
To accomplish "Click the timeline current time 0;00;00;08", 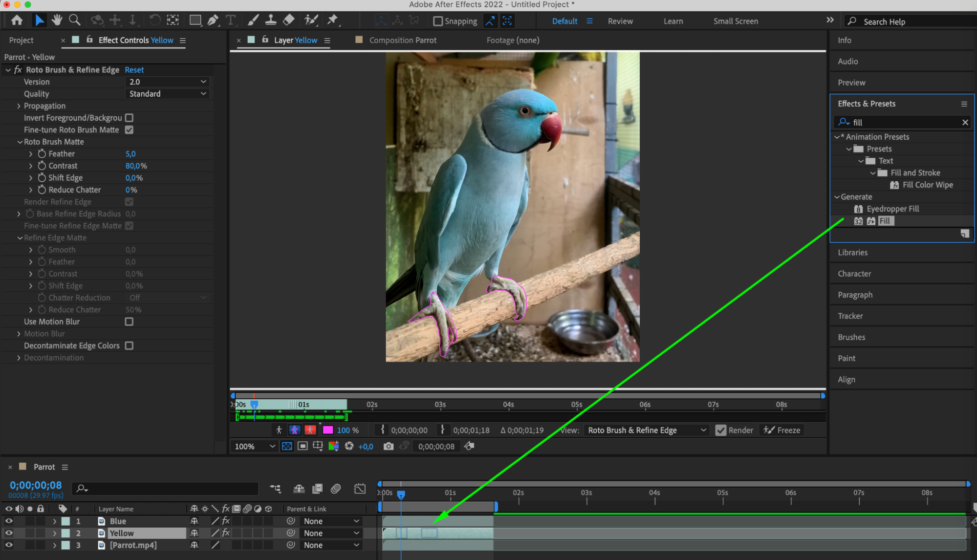I will (36, 485).
